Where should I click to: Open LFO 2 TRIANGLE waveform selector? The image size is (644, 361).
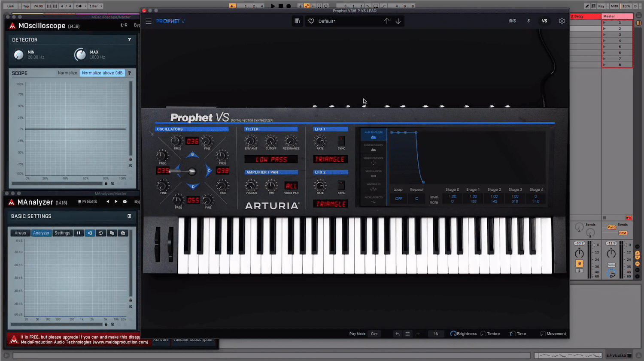click(330, 204)
